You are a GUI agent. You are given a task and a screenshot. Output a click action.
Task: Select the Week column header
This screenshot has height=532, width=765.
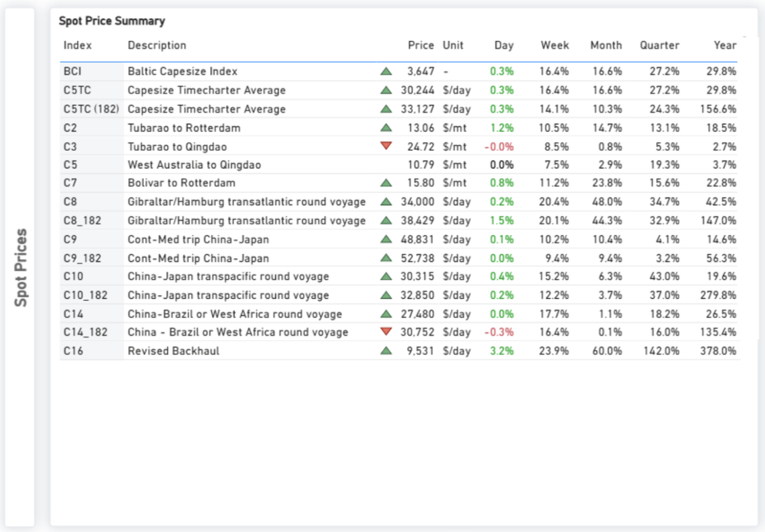point(555,45)
